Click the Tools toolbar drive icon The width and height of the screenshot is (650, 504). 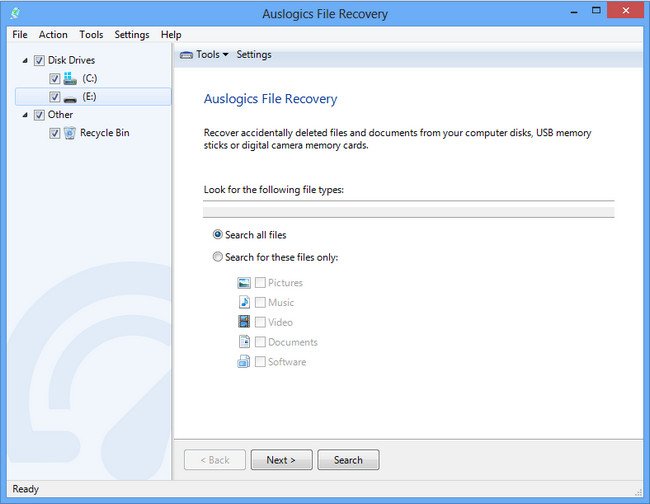tap(186, 55)
